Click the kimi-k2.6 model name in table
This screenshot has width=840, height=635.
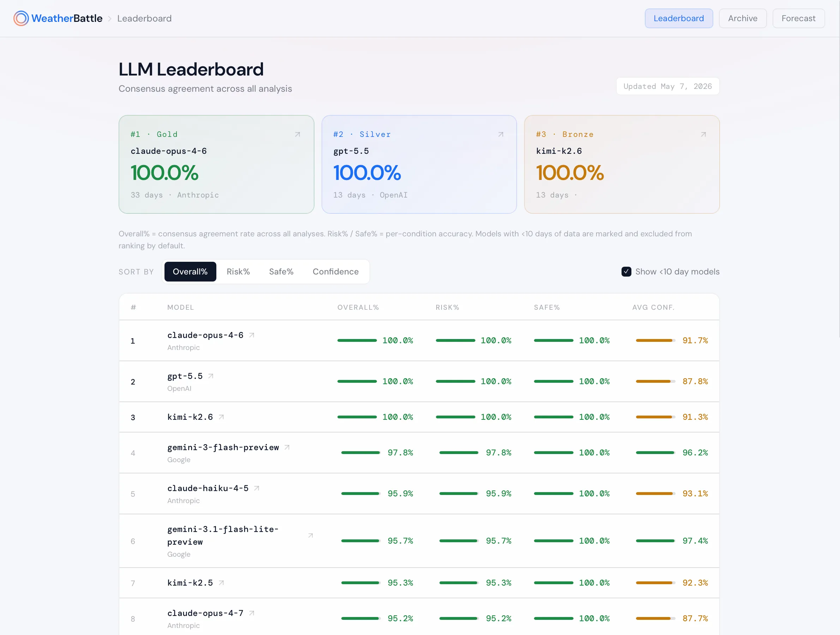(190, 417)
